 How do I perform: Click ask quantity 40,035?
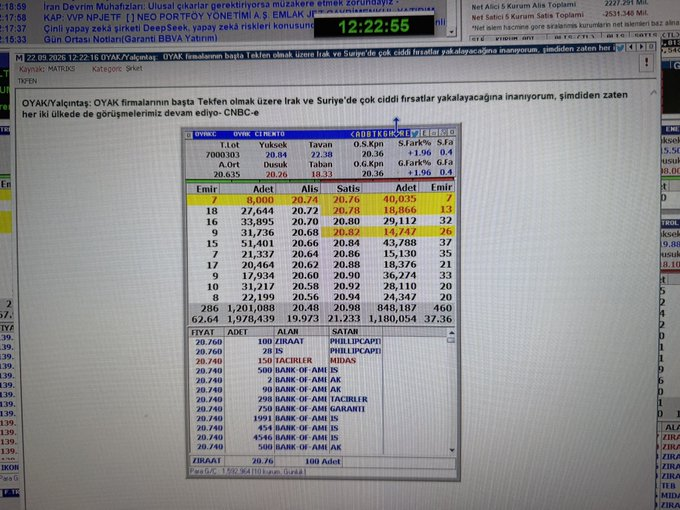(x=399, y=199)
